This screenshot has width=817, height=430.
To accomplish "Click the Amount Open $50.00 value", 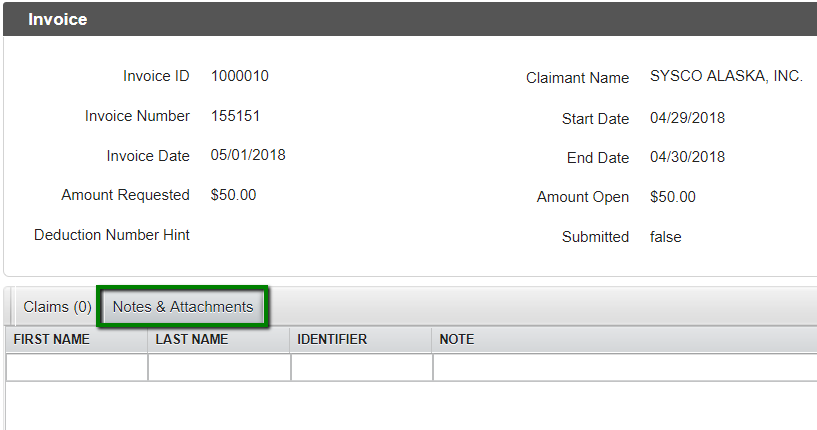I will pos(672,197).
